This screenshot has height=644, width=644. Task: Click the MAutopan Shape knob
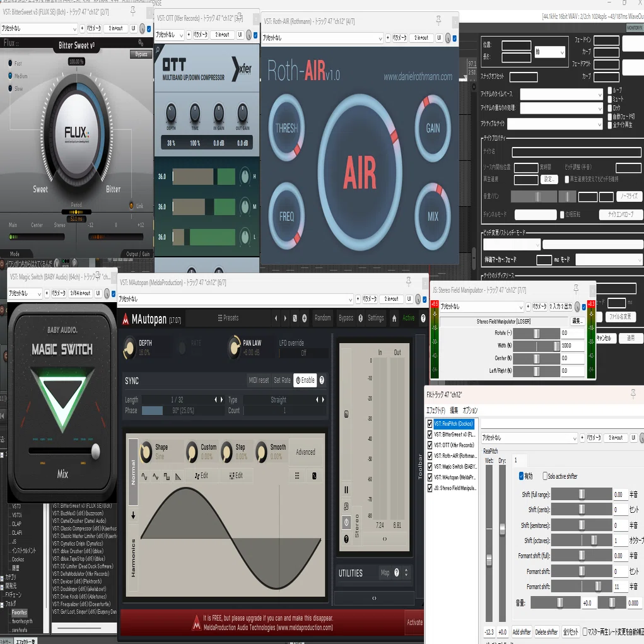click(146, 452)
